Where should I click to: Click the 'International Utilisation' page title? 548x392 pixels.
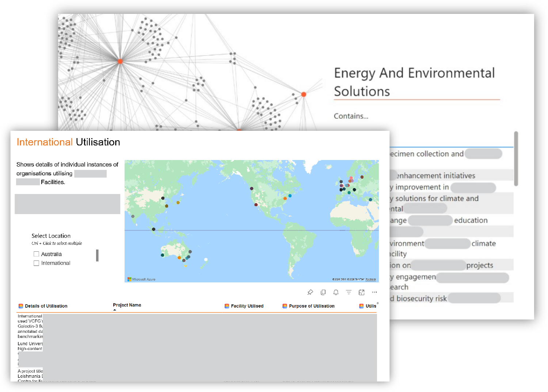[x=68, y=142]
